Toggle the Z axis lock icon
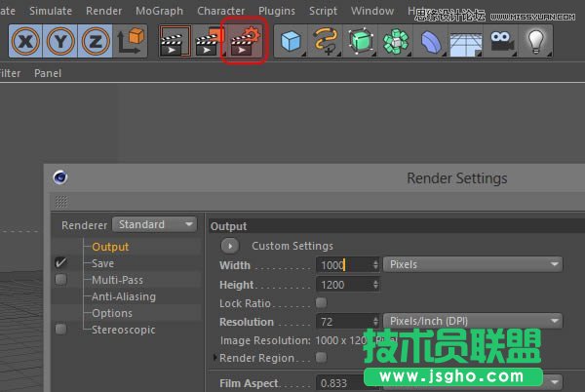The width and height of the screenshot is (585, 392). pyautogui.click(x=95, y=40)
